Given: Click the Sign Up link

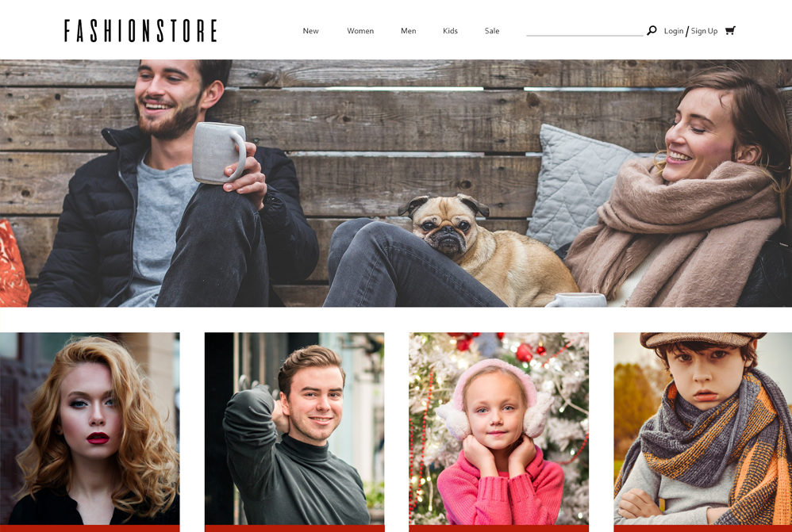Looking at the screenshot, I should (704, 31).
